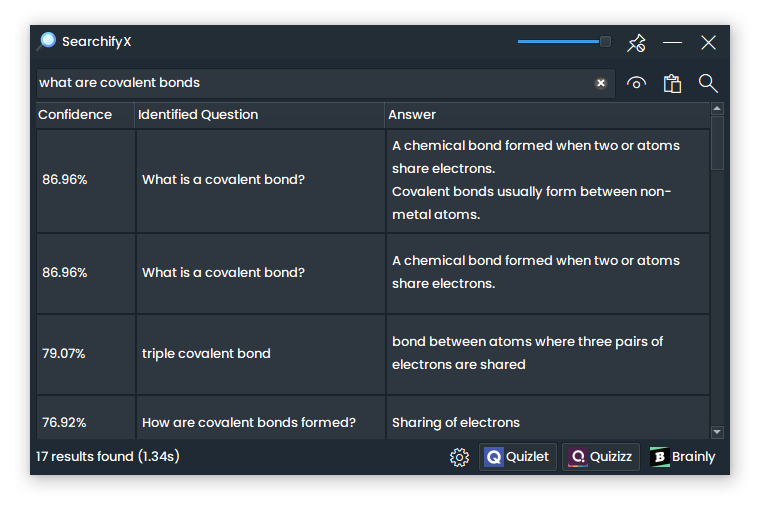Click the paste from clipboard icon
The height and width of the screenshot is (507, 757).
(672, 83)
